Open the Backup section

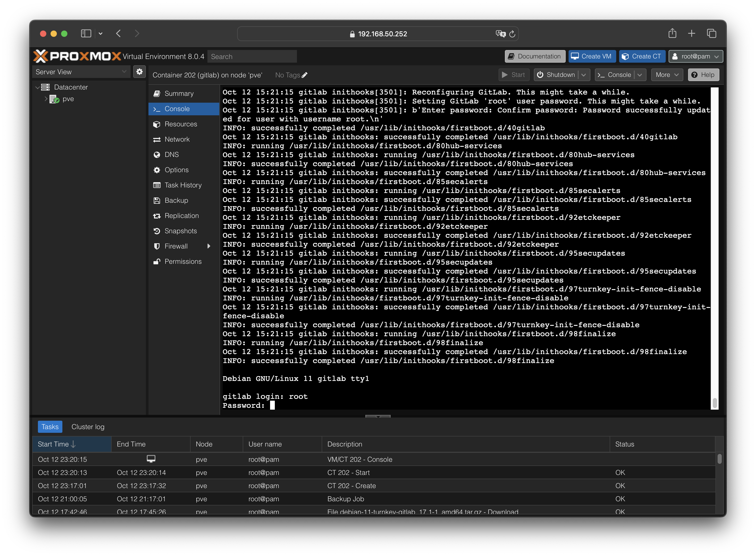coord(176,200)
